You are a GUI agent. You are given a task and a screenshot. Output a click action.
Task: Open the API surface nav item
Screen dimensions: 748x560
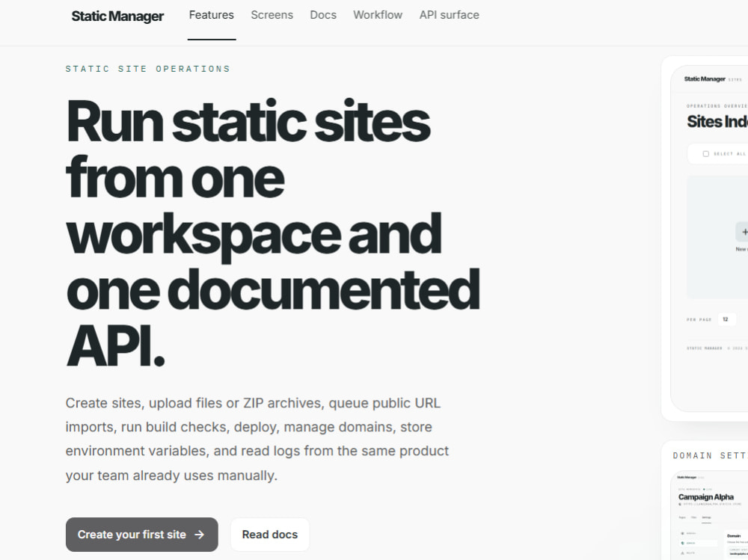pos(450,15)
